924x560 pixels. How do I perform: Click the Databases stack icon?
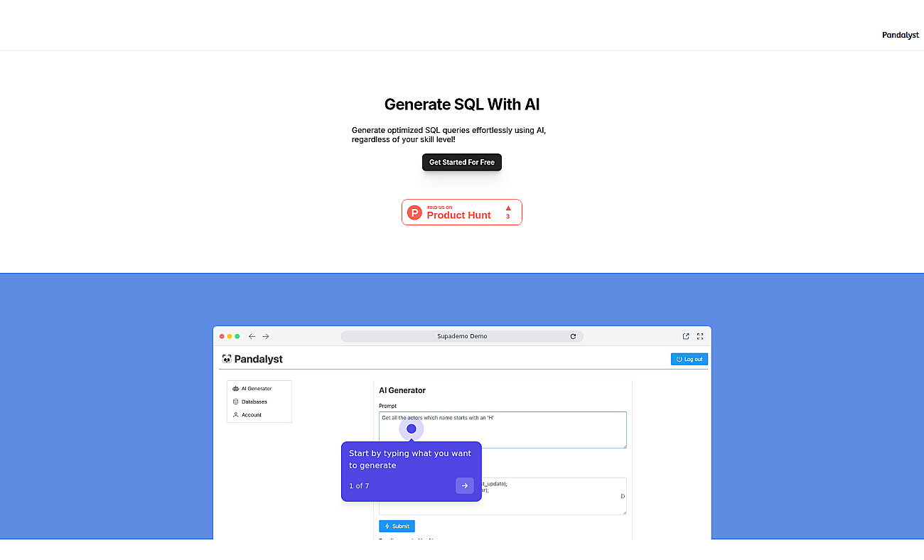236,402
